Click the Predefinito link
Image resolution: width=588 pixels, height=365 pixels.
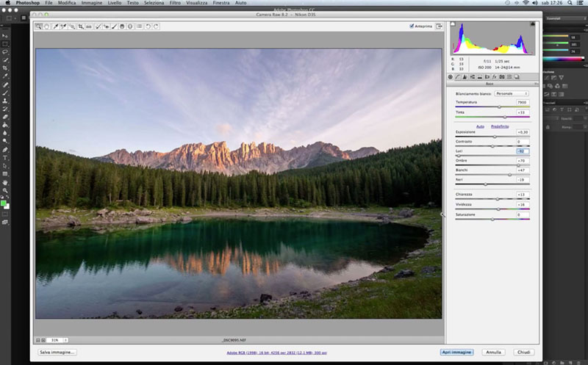click(500, 126)
